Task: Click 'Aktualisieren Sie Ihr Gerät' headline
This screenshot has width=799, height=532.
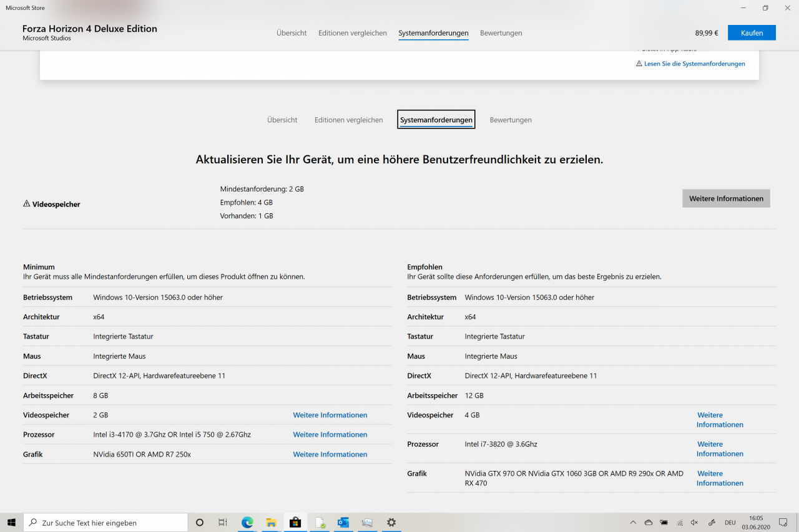Action: click(x=399, y=160)
